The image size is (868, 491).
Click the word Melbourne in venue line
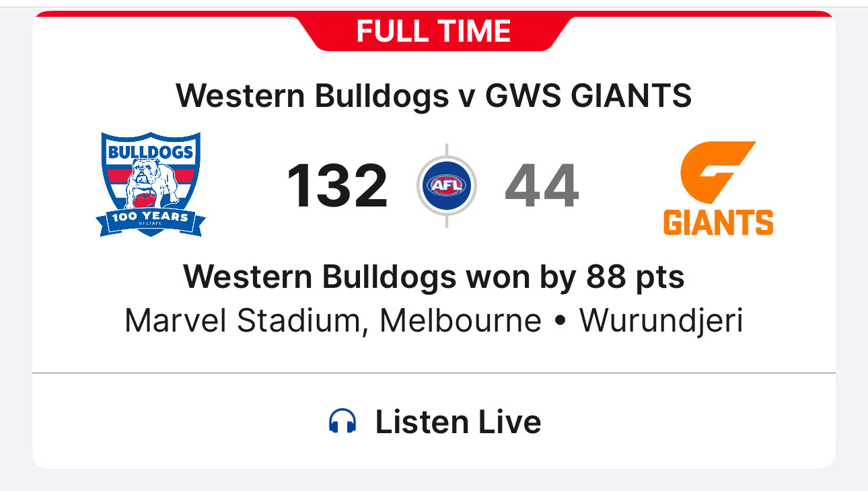click(x=460, y=322)
